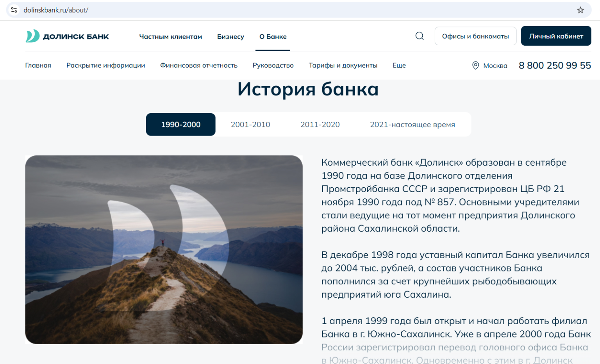Switch to the 2011-2020 history tab
The image size is (600, 364).
point(320,125)
